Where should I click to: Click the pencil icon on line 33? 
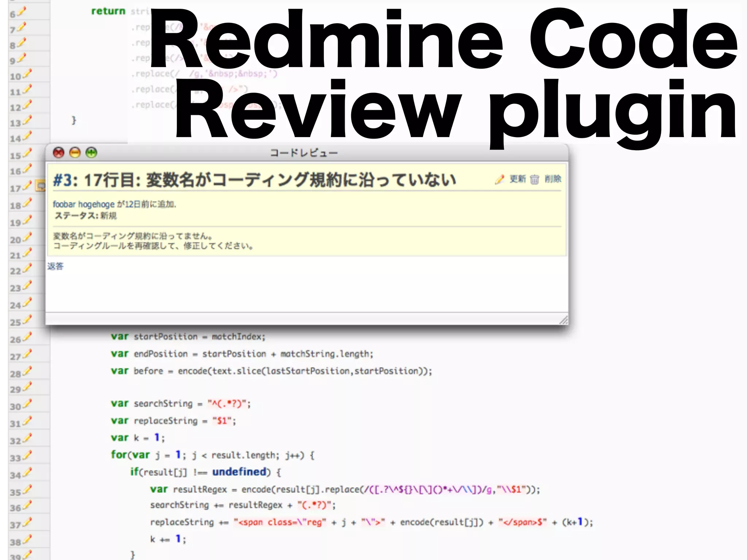[x=27, y=455]
